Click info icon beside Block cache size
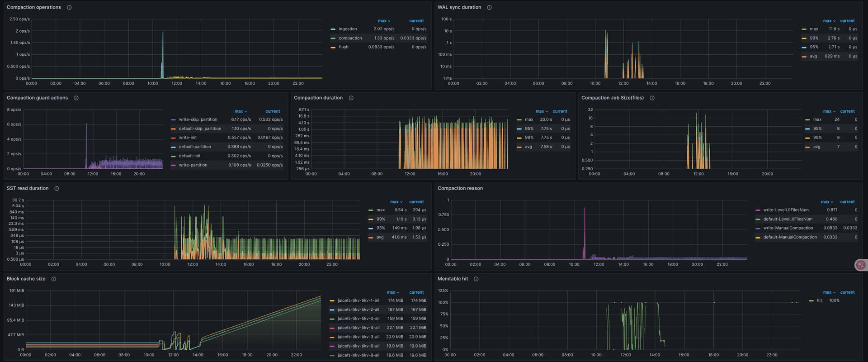The width and height of the screenshot is (868, 362). [53, 279]
